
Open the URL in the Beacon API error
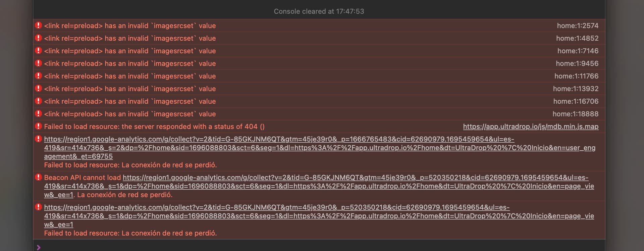319,186
